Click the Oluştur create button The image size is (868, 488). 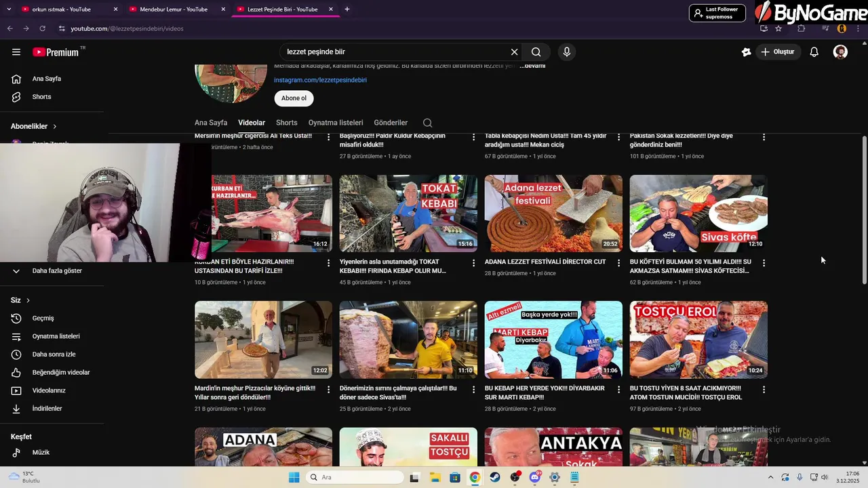click(778, 52)
